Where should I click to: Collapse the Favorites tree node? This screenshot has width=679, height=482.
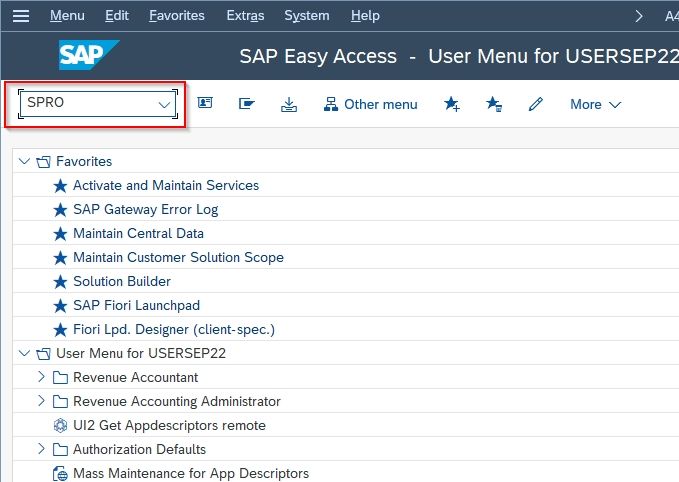coord(24,162)
